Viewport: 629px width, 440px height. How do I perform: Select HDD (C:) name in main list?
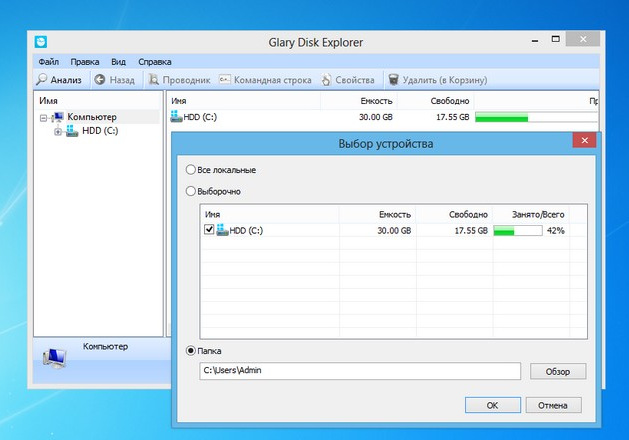[200, 117]
